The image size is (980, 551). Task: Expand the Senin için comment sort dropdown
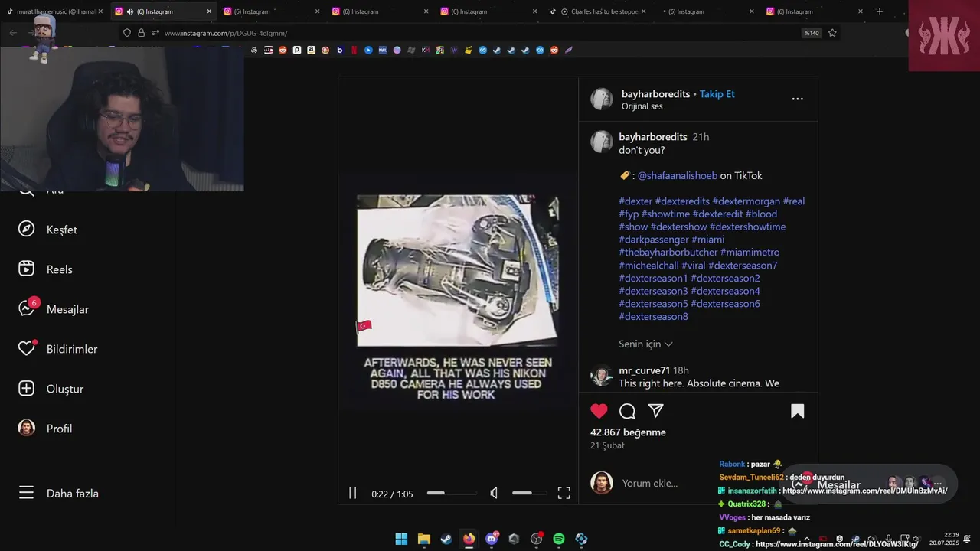click(x=645, y=344)
